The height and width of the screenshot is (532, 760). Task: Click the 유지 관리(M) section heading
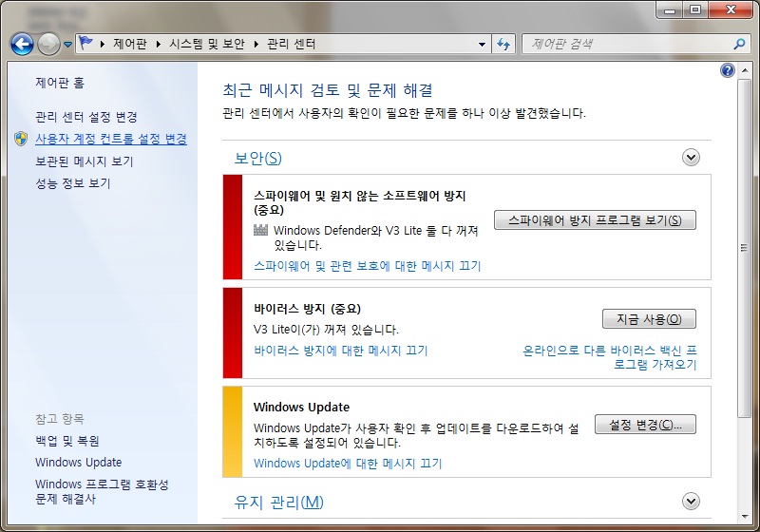(278, 502)
